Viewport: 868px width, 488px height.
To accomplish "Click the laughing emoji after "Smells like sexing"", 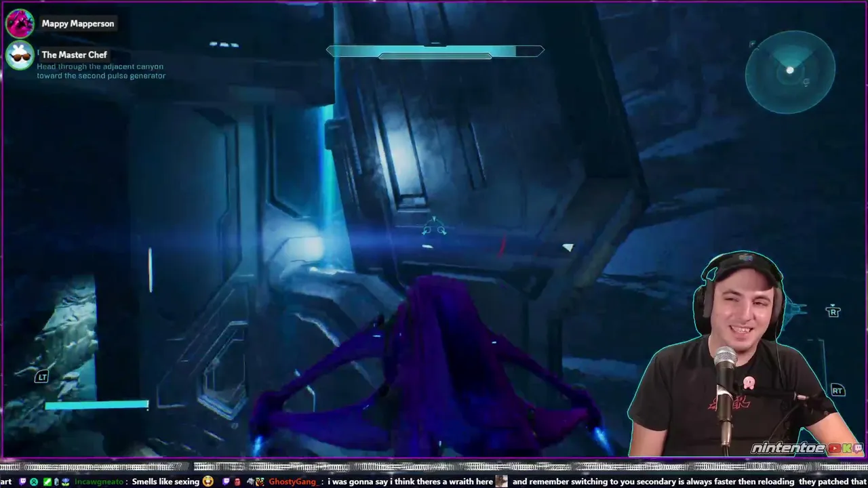I will coord(208,482).
